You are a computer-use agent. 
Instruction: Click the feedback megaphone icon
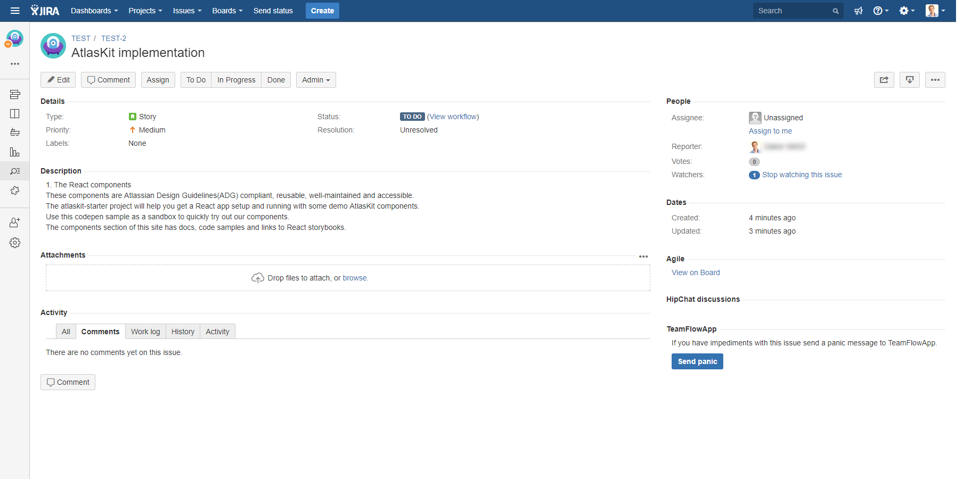[x=859, y=11]
